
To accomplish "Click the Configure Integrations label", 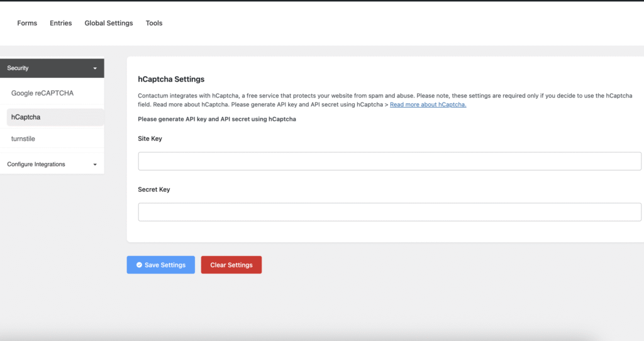I will pyautogui.click(x=36, y=164).
